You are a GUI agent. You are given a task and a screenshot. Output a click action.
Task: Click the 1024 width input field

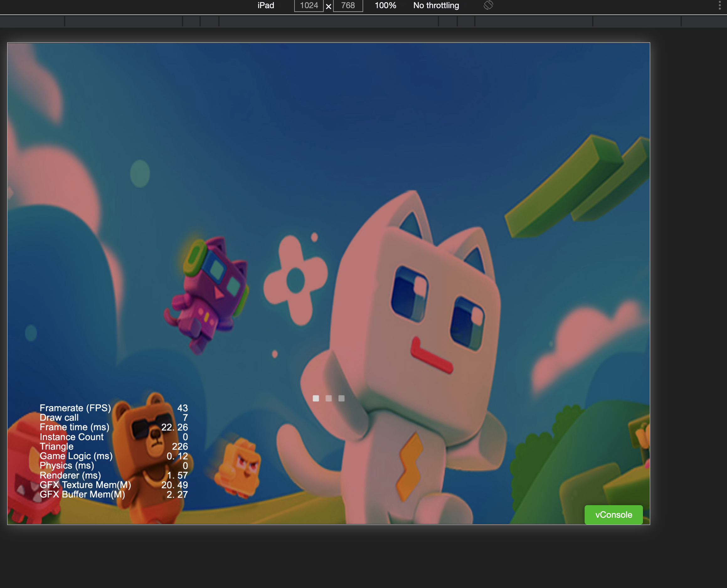coord(309,5)
